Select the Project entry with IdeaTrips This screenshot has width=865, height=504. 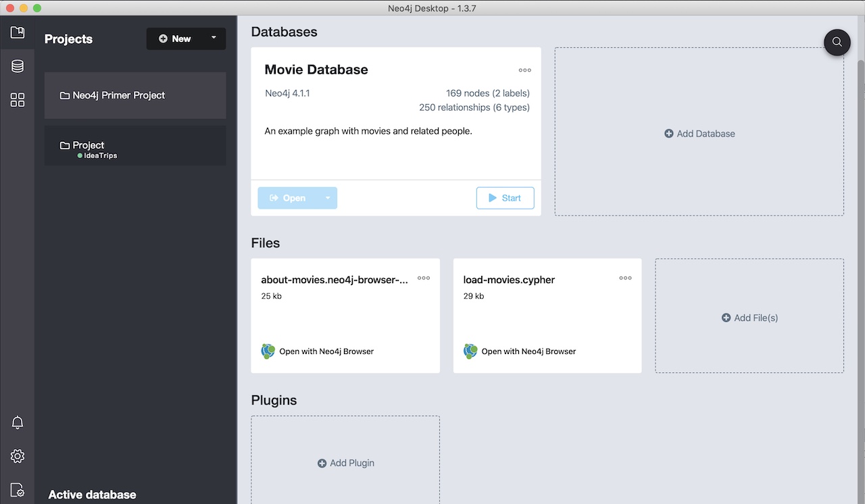(x=135, y=145)
